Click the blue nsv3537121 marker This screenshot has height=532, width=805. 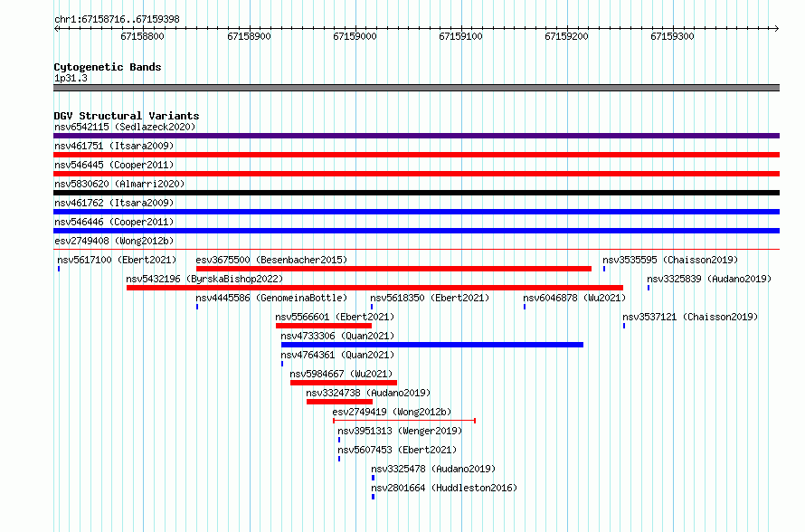[624, 326]
